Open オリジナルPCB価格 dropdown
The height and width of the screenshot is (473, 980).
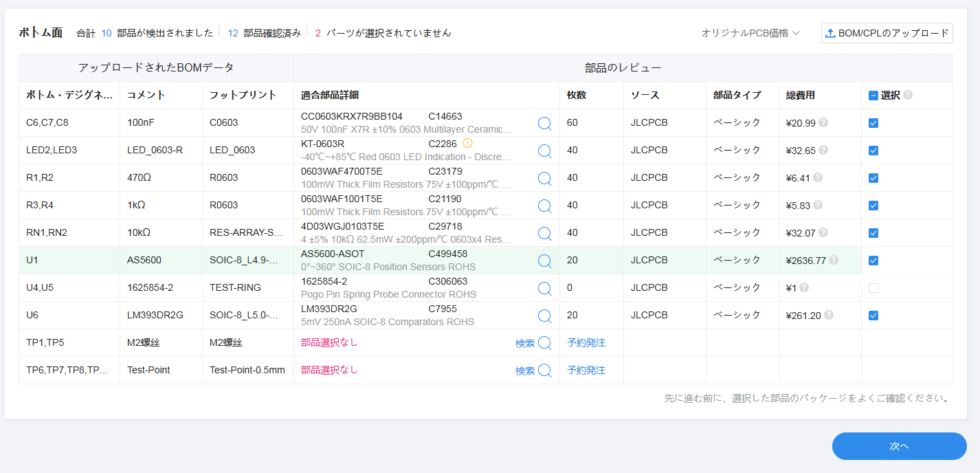pos(750,33)
